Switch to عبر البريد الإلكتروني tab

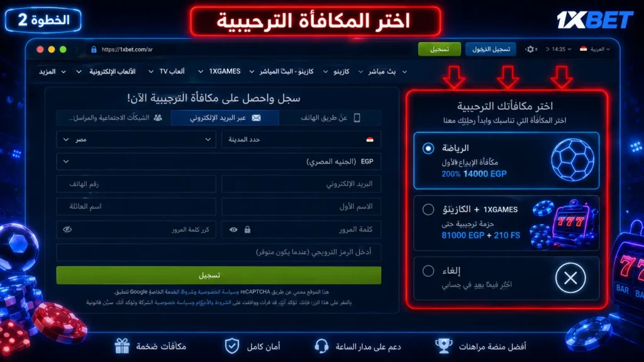(225, 118)
